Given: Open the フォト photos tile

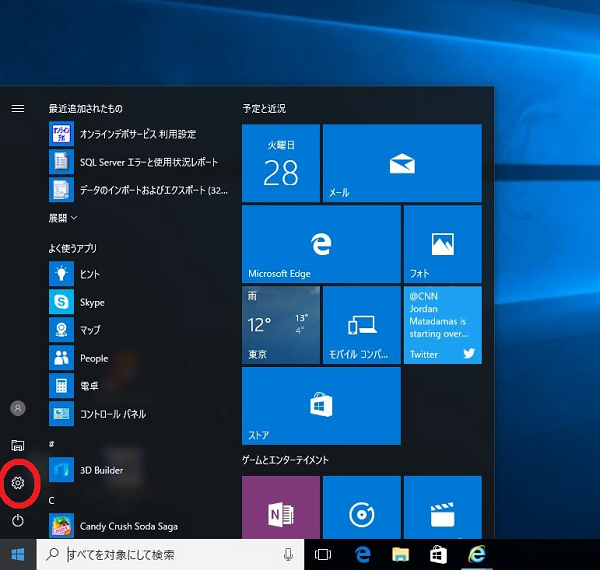Looking at the screenshot, I should click(442, 245).
